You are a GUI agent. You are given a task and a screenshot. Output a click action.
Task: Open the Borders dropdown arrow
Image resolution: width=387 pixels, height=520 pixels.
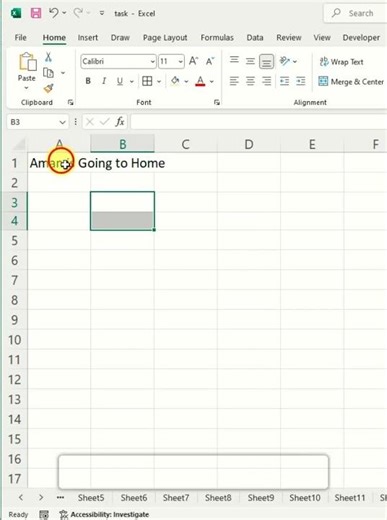(159, 81)
